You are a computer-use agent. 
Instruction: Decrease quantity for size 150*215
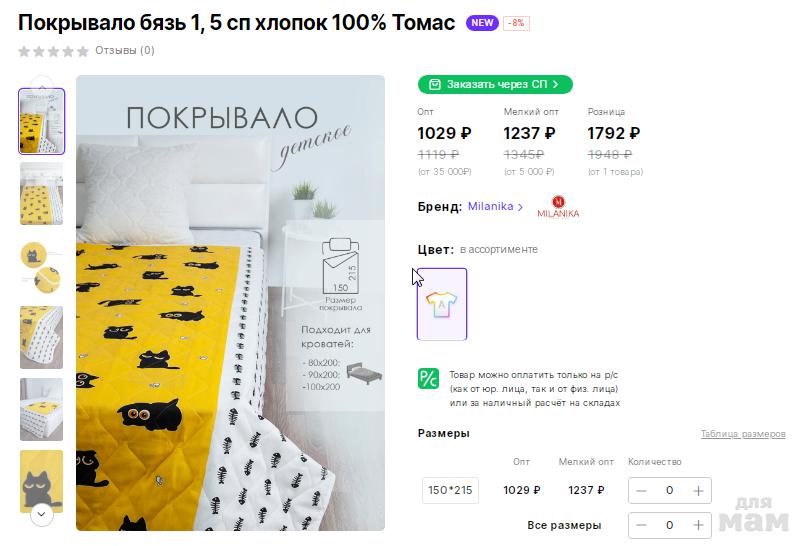[x=641, y=490]
